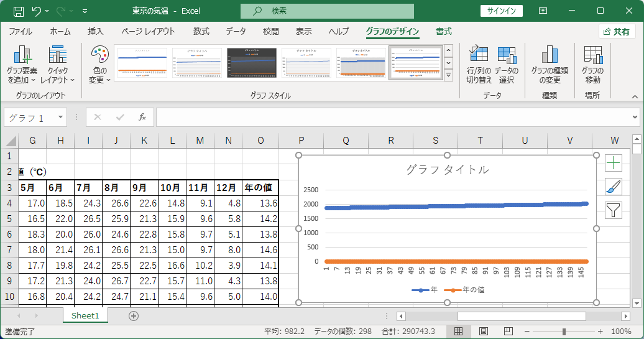This screenshot has width=644, height=339.
Task: Click the グラフ タイトル chart title
Action: pos(448,170)
